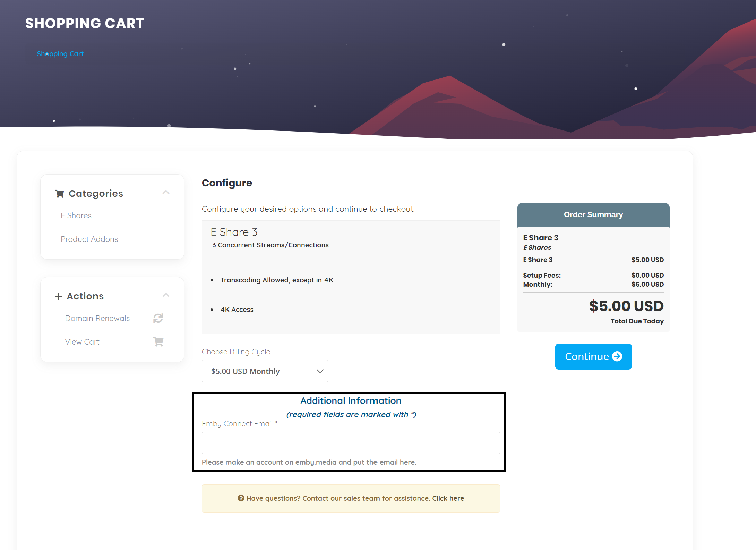Open the Product Addons category

[89, 239]
